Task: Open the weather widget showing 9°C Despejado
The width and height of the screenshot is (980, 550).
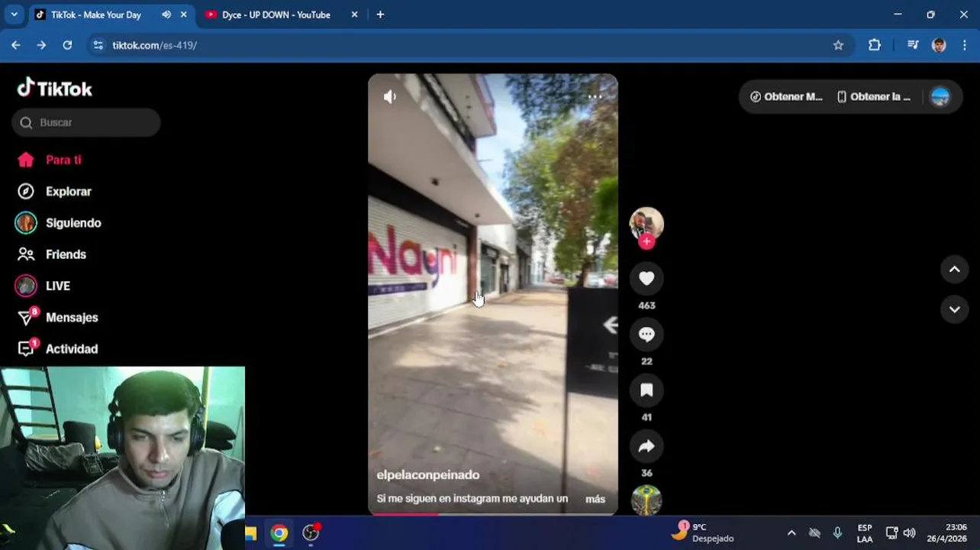Action: coord(703,532)
